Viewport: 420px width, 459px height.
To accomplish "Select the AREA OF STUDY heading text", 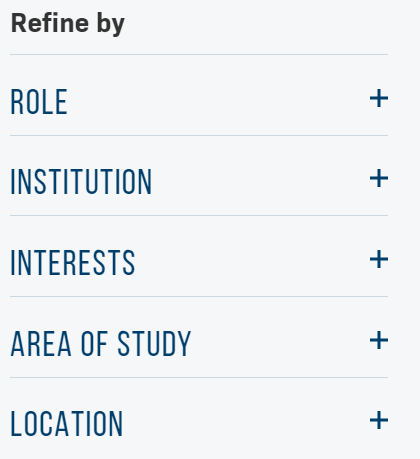I will click(x=101, y=344).
